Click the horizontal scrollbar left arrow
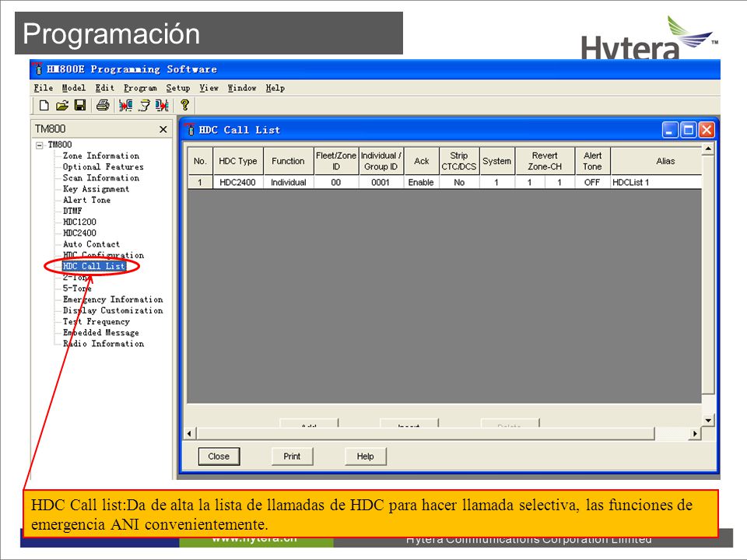747x560 pixels. click(190, 433)
